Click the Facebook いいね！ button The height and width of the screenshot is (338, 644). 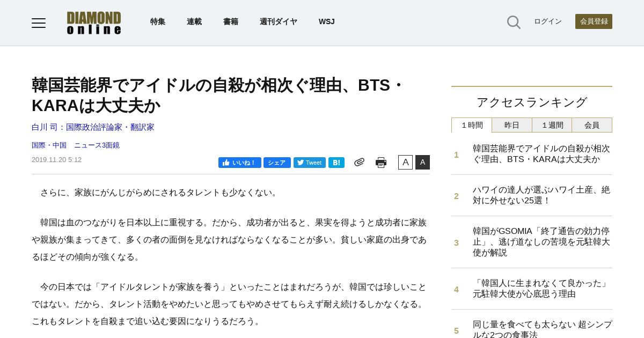pos(240,163)
